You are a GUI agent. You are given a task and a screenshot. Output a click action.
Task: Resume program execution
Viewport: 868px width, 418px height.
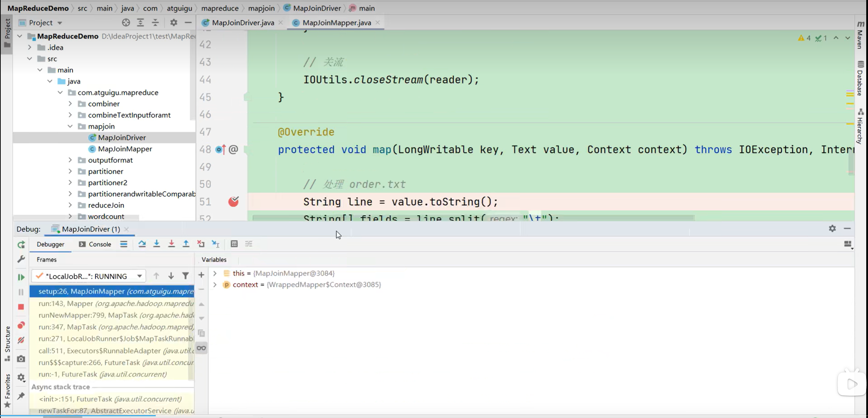coord(21,277)
